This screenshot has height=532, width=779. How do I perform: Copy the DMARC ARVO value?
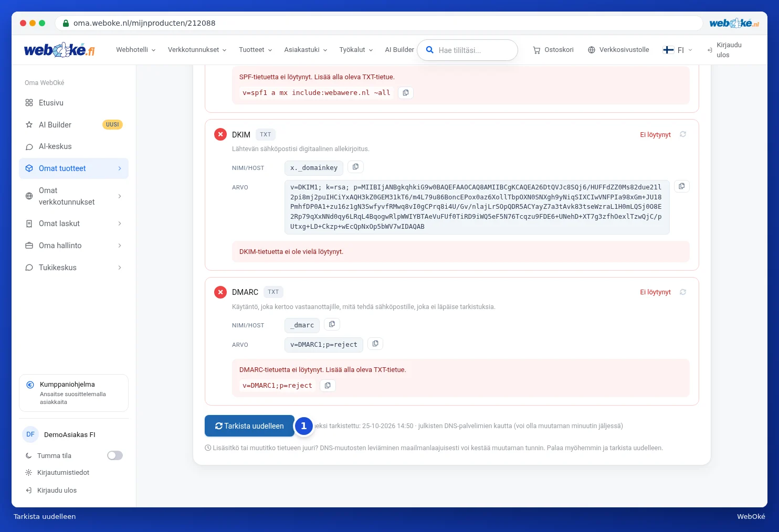375,344
